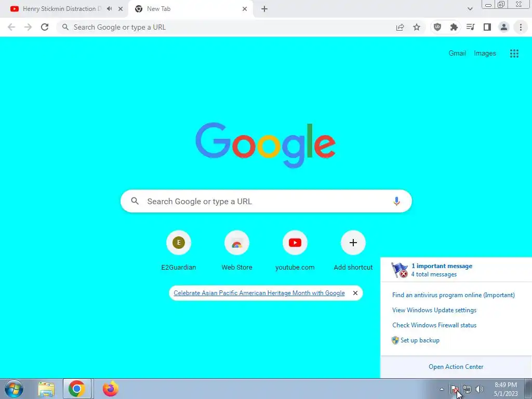Open the Google apps grid
The image size is (532, 399).
click(x=514, y=54)
